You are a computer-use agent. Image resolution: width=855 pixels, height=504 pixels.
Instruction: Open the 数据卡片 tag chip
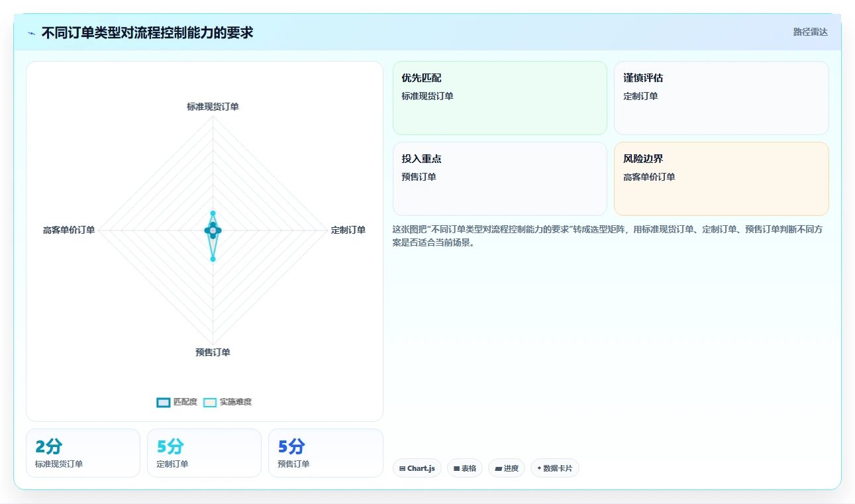point(555,468)
